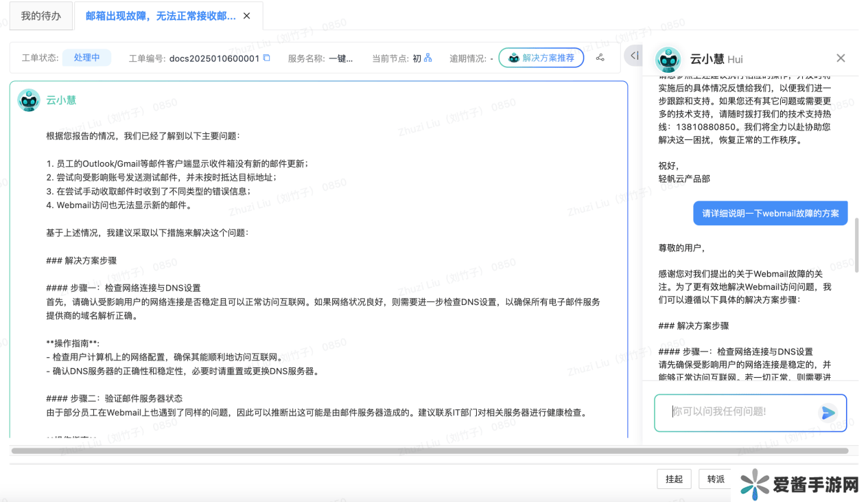Click 云小慧 avatar in the solution card

[29, 100]
